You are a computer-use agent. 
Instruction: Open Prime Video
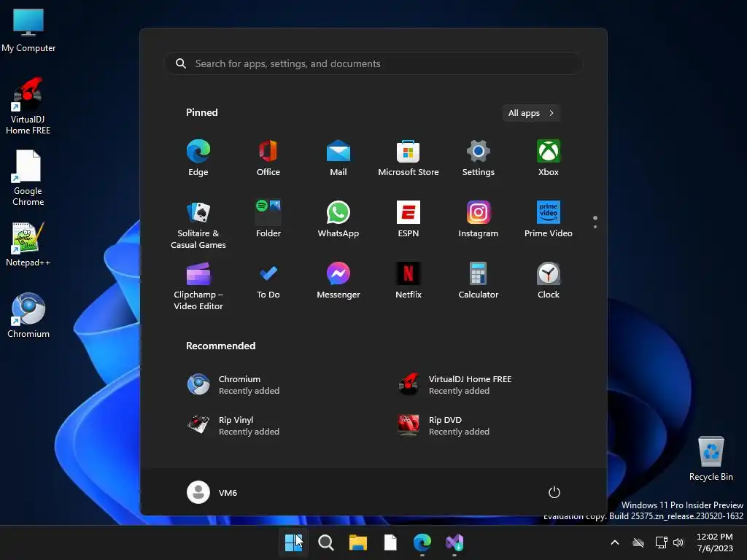point(549,219)
